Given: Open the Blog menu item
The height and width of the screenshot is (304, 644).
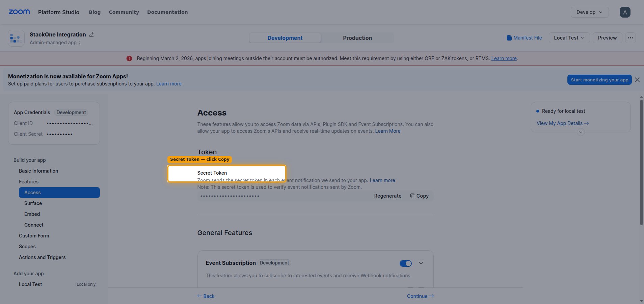Looking at the screenshot, I should click(95, 12).
